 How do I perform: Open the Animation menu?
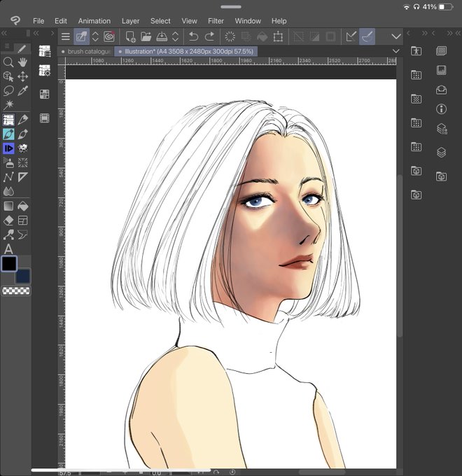pyautogui.click(x=94, y=21)
